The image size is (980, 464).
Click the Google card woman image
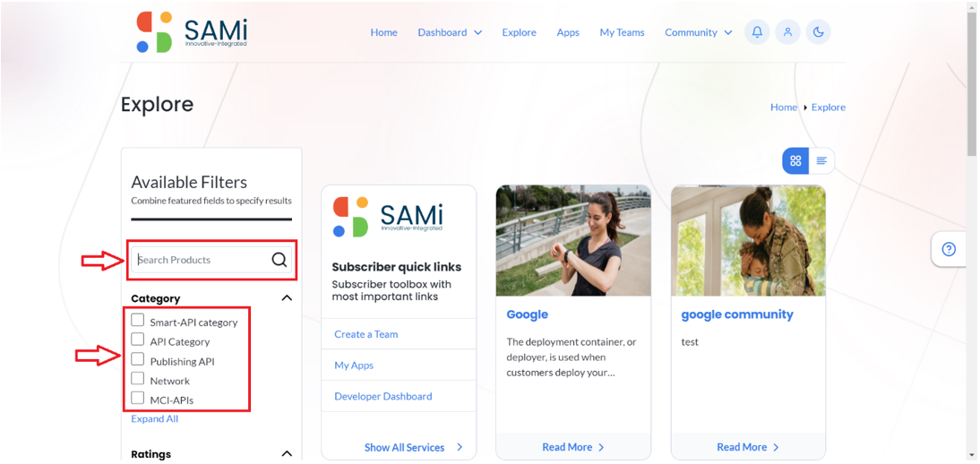click(573, 241)
